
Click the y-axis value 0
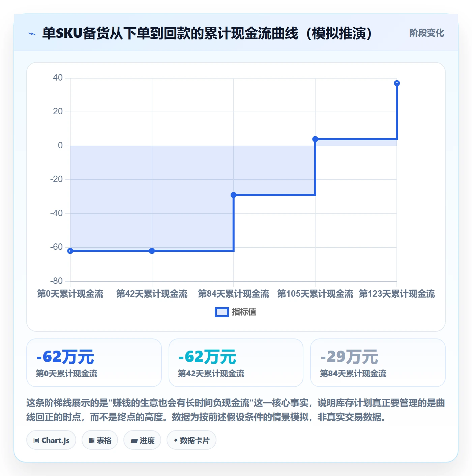(60, 146)
